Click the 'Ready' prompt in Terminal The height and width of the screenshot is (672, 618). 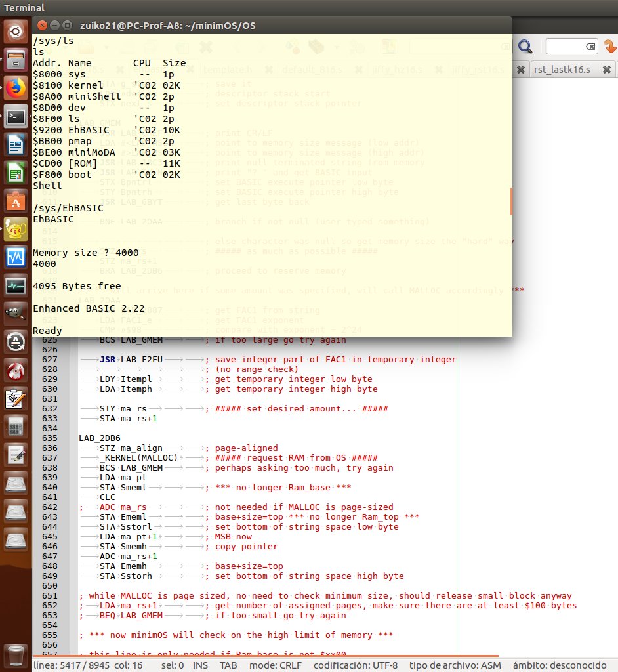pos(48,331)
